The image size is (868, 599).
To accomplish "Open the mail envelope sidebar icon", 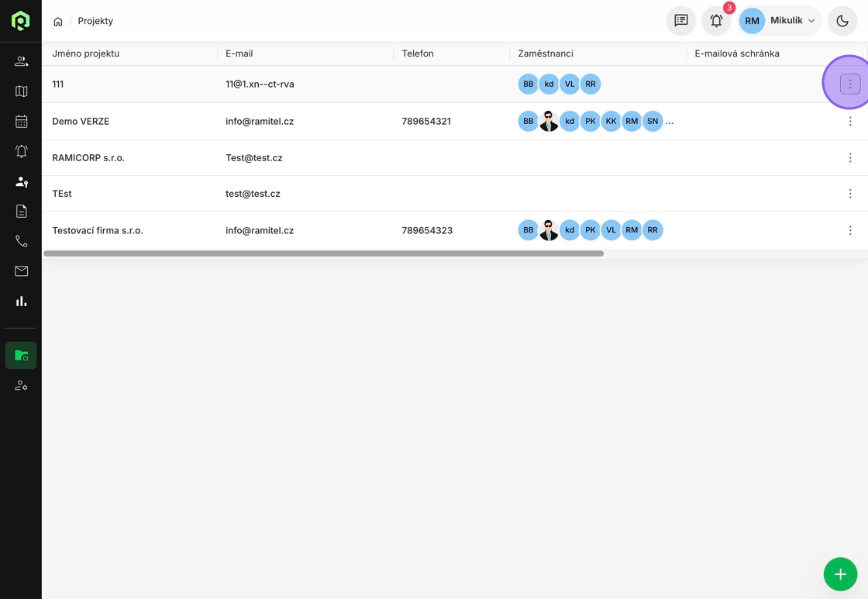I will [21, 271].
